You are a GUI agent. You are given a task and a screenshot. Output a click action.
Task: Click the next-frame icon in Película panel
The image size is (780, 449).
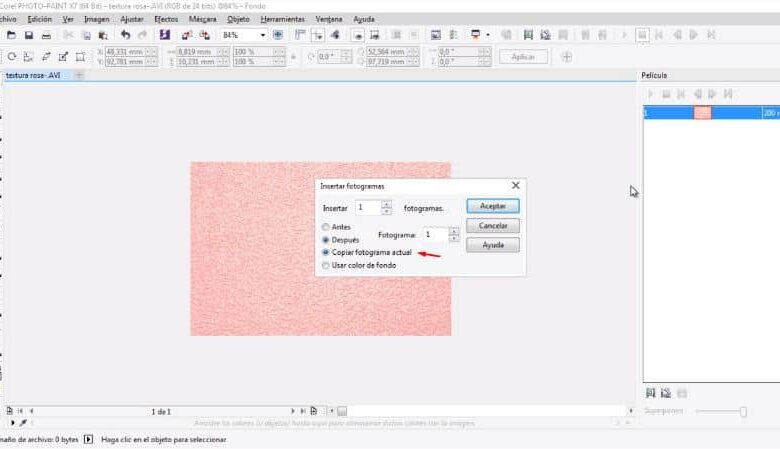coord(712,94)
